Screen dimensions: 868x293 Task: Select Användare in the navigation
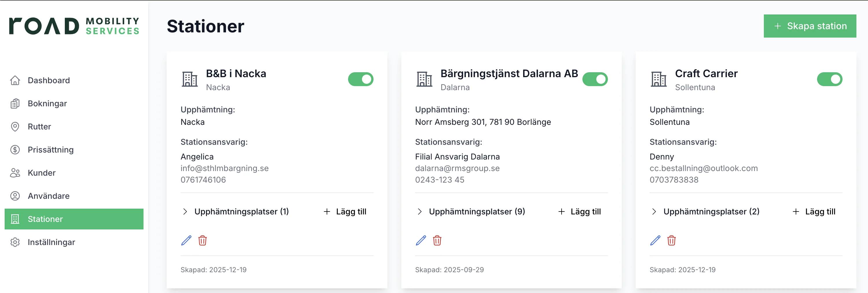coord(49,196)
